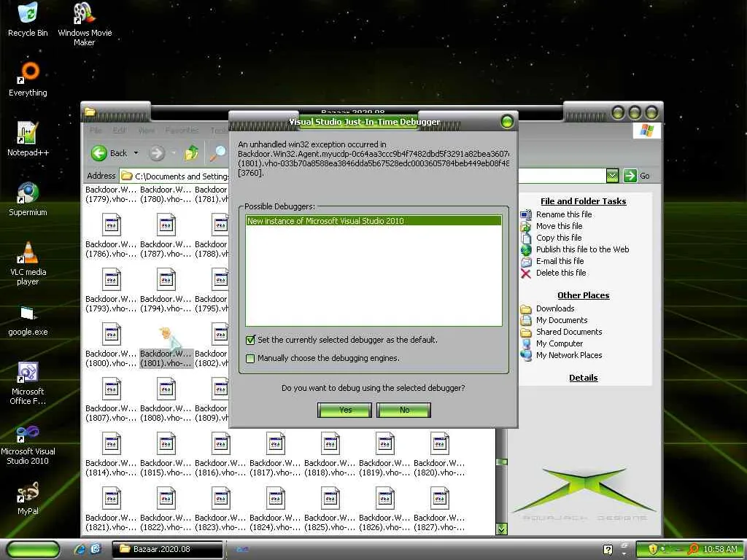The image size is (747, 560).
Task: Select file icon Backdoor.W... (1826)
Action: pos(384,499)
